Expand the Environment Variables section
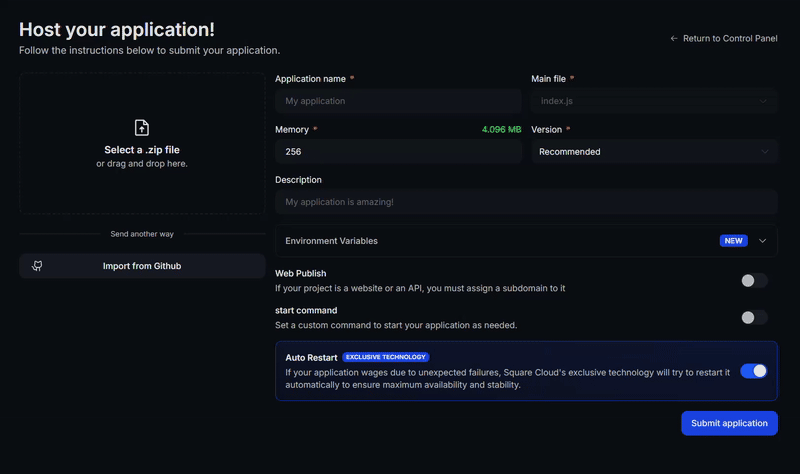This screenshot has width=800, height=474. point(526,241)
